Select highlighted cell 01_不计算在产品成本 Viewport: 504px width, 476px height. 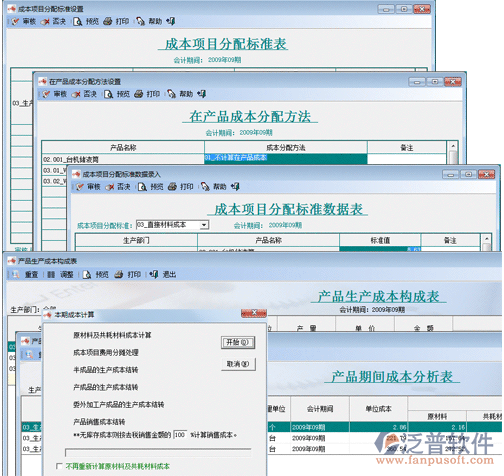(x=286, y=158)
